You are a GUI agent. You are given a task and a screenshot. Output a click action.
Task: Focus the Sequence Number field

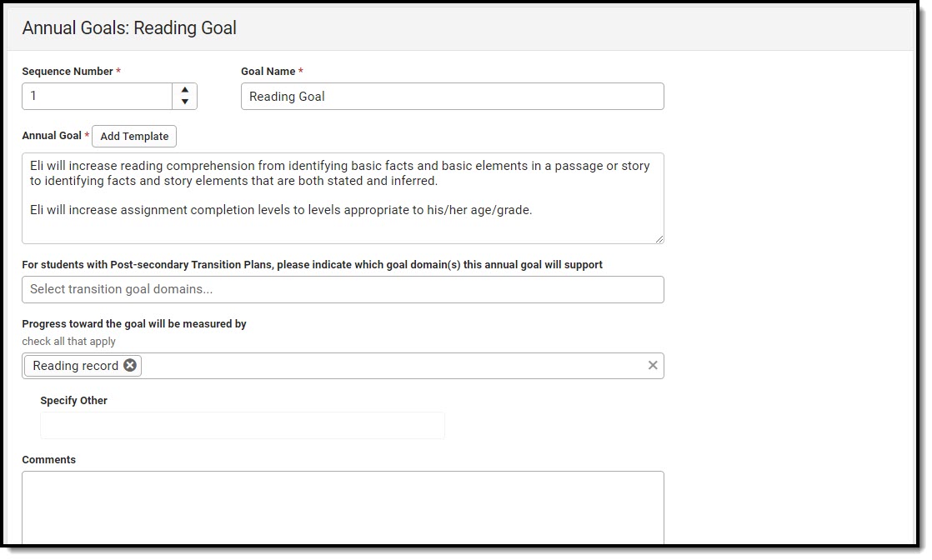(97, 96)
